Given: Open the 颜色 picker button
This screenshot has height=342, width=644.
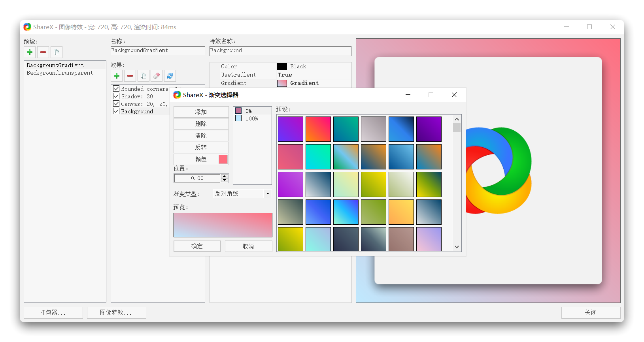Looking at the screenshot, I should click(201, 159).
